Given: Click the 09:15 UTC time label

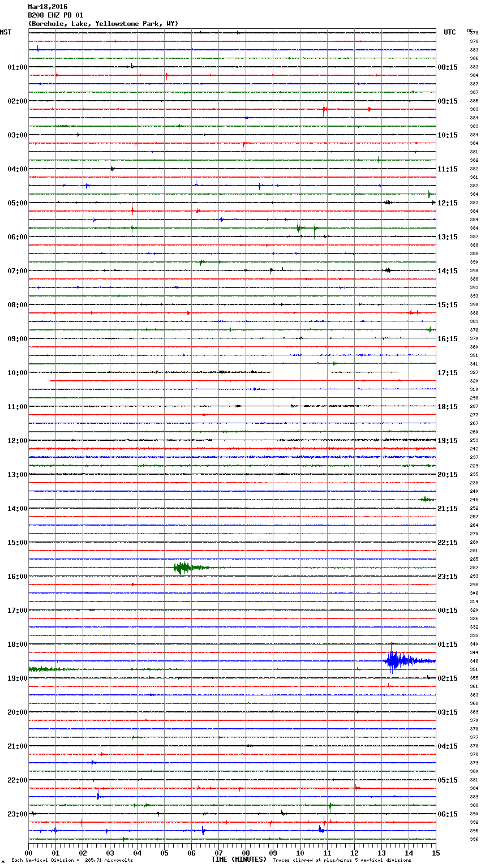Looking at the screenshot, I should pyautogui.click(x=448, y=101).
